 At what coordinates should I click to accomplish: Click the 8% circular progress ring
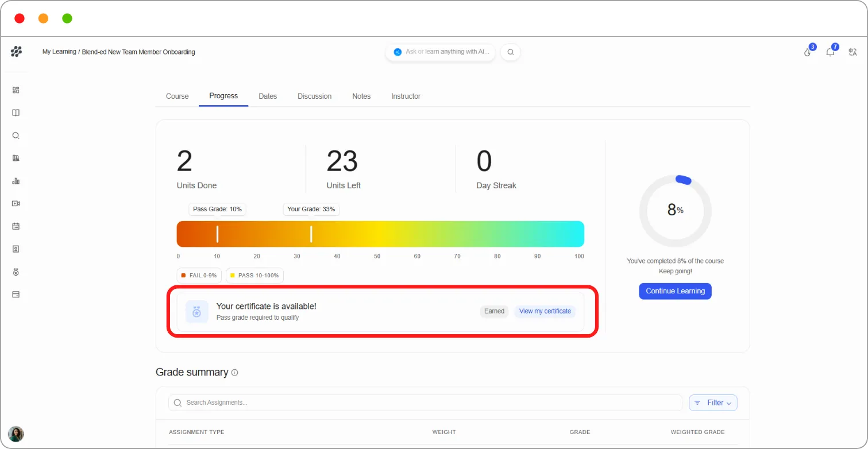pos(675,211)
